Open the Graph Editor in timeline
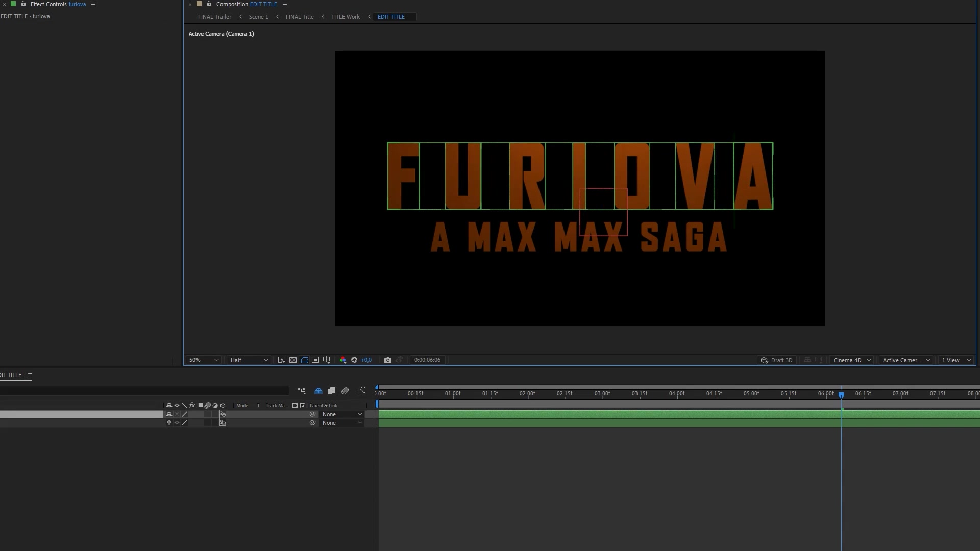 [362, 391]
